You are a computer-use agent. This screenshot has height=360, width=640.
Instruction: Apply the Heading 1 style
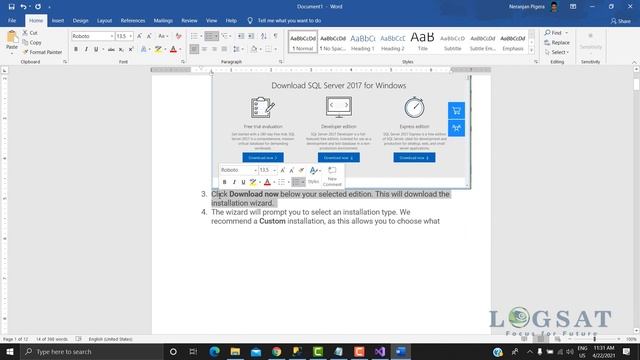point(363,42)
